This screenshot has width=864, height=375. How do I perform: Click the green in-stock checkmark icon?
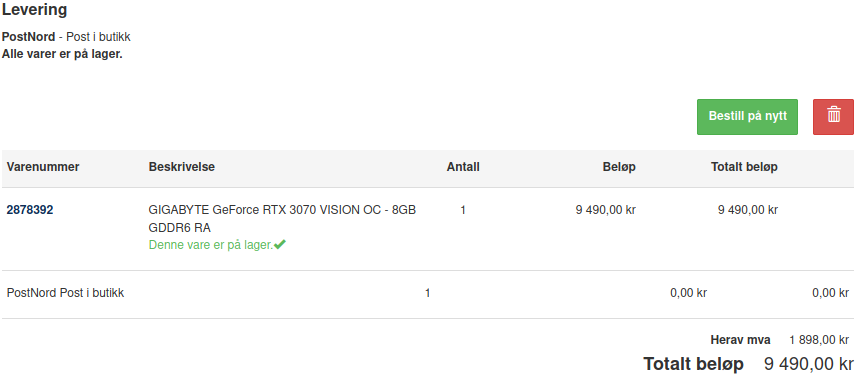tap(280, 244)
